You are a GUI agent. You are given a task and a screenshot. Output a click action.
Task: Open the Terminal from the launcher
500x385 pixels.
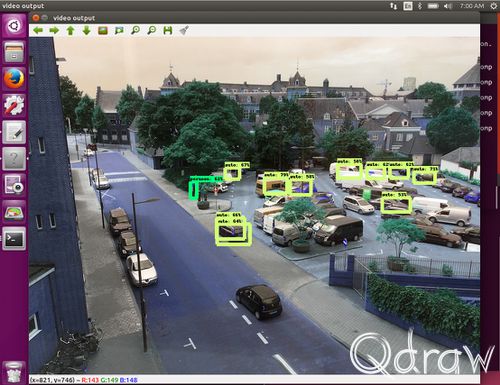point(14,238)
